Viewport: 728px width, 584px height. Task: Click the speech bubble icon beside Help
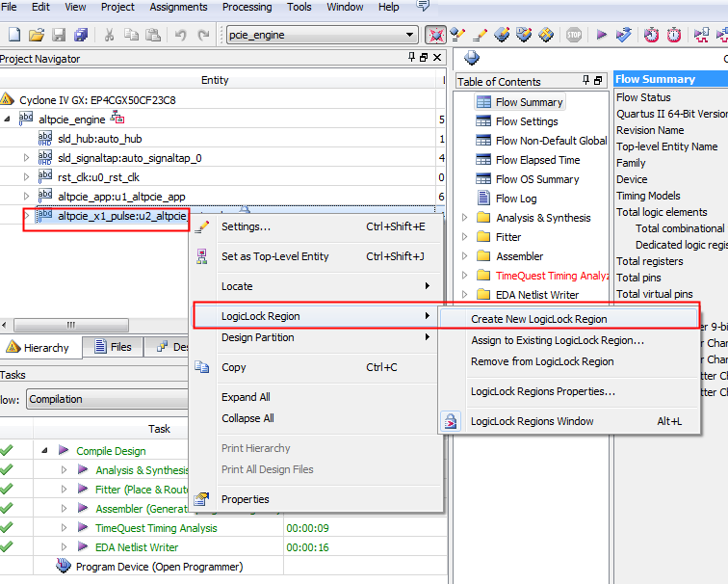(x=423, y=6)
